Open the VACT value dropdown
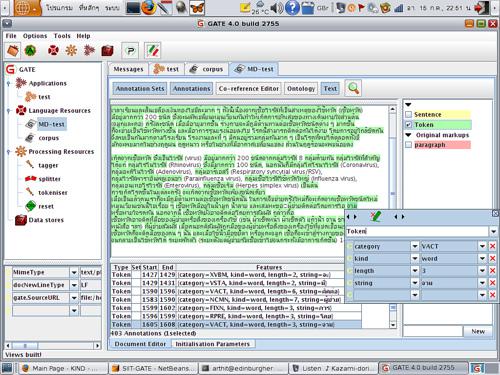Screen dimensions: 500x375 tap(482, 246)
